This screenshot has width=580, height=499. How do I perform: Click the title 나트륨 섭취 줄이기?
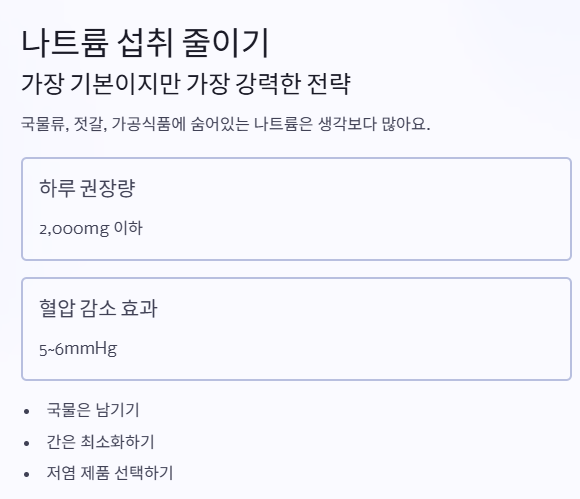[145, 43]
